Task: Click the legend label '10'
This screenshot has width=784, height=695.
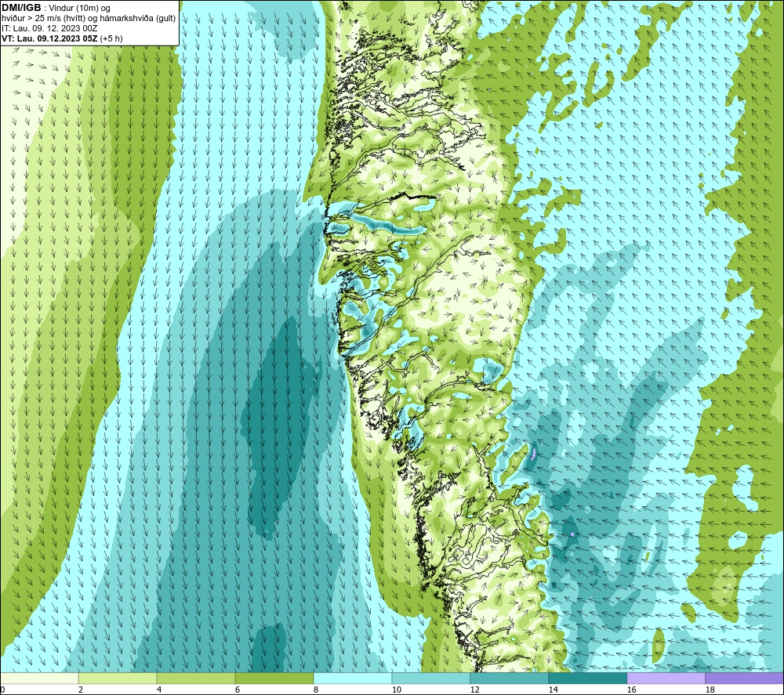Action: (x=396, y=690)
